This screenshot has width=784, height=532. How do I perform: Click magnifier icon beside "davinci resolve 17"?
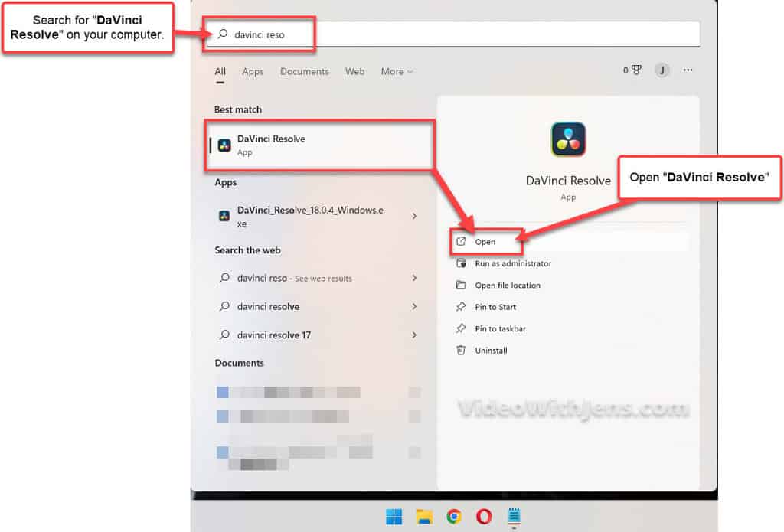click(x=224, y=335)
